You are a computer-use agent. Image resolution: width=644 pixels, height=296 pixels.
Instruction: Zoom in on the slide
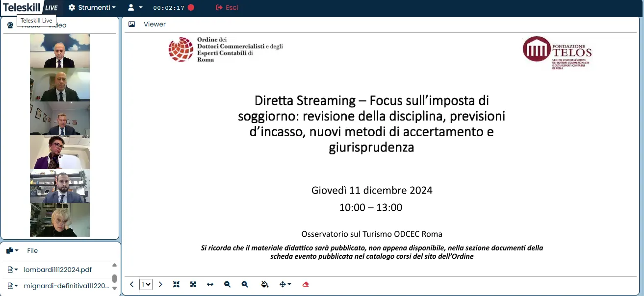pyautogui.click(x=245, y=284)
